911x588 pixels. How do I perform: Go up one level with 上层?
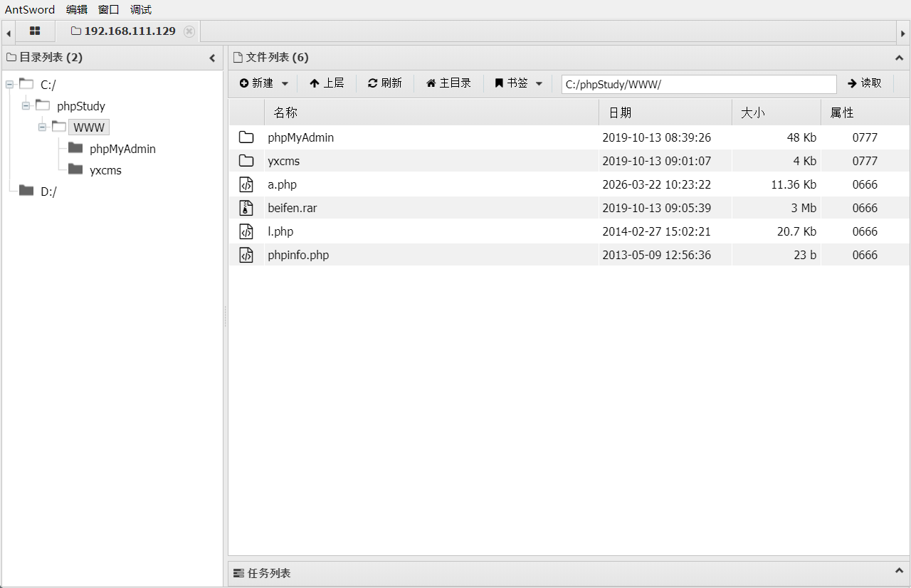pos(327,83)
